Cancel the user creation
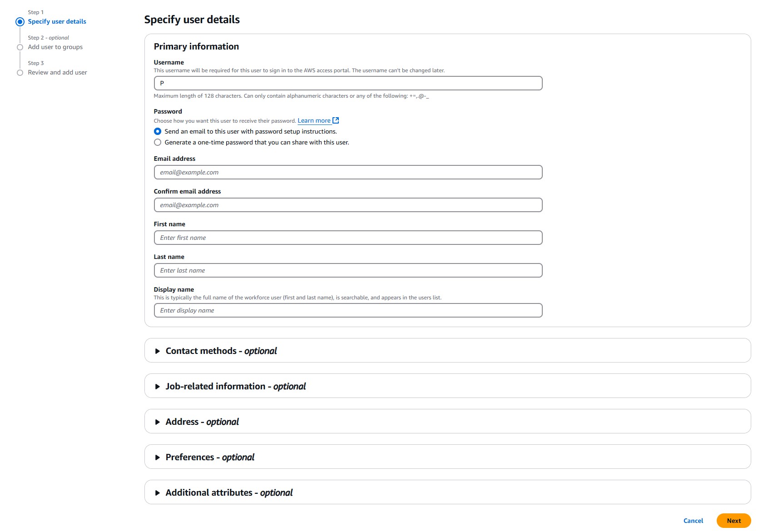 pos(693,521)
